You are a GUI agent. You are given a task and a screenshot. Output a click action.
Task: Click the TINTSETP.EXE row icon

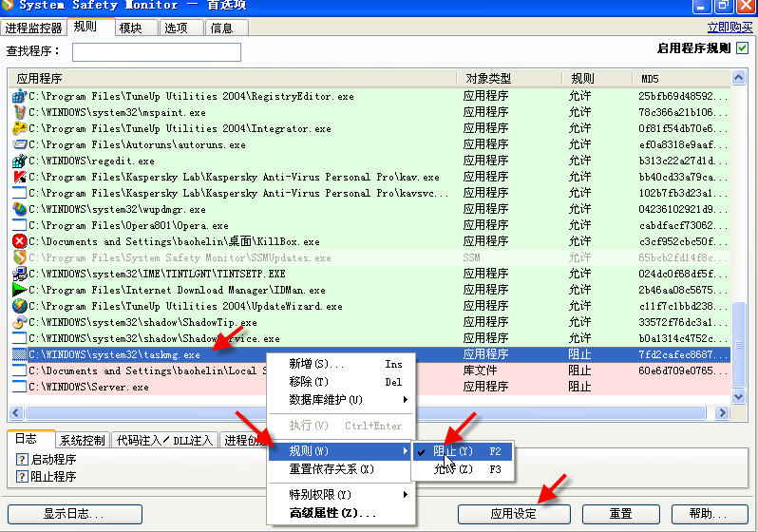tap(19, 274)
